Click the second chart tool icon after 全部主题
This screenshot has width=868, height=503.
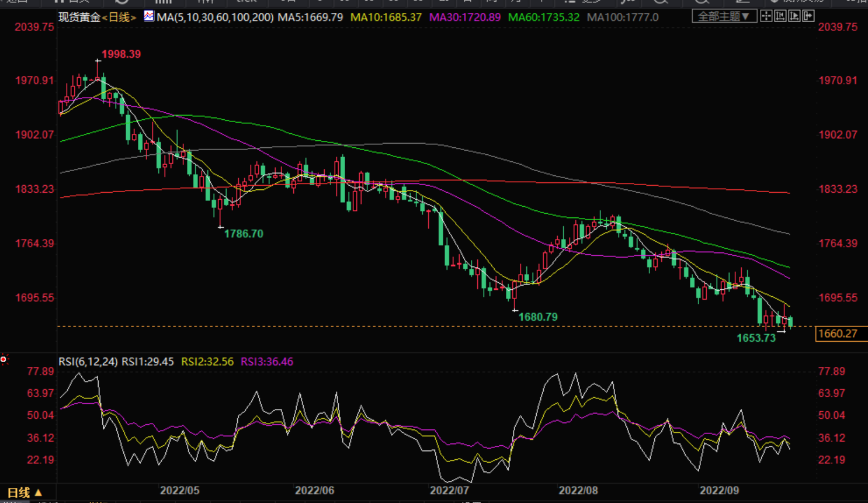(780, 16)
